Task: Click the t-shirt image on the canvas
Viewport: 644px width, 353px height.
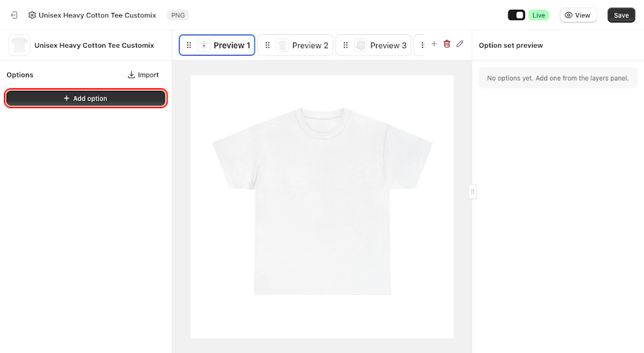Action: click(322, 202)
